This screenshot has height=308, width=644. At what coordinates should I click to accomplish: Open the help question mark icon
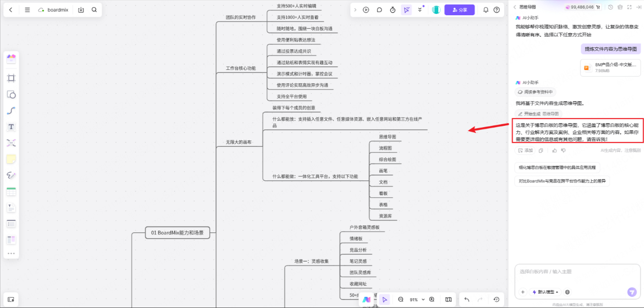(496, 9)
